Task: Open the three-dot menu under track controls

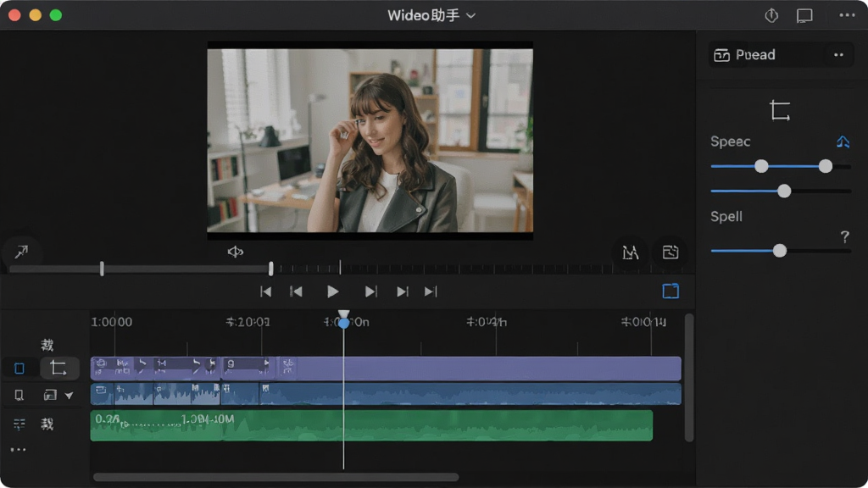Action: click(19, 450)
